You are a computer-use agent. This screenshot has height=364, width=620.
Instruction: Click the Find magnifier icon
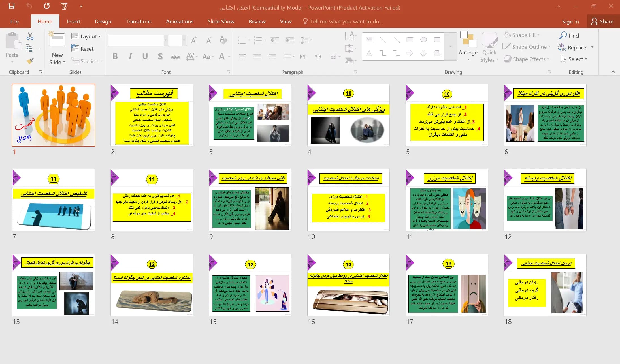(x=563, y=35)
